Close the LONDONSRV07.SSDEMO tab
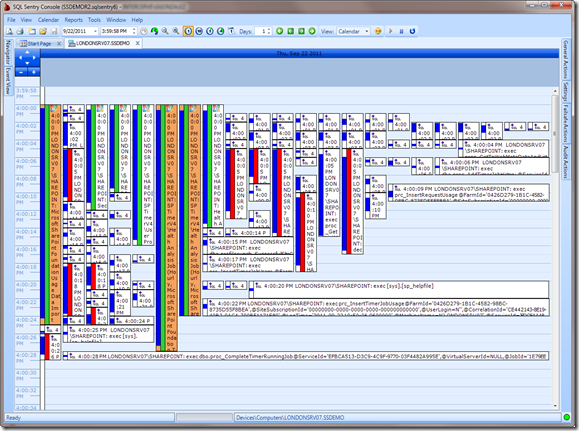The image size is (579, 431). click(x=137, y=43)
